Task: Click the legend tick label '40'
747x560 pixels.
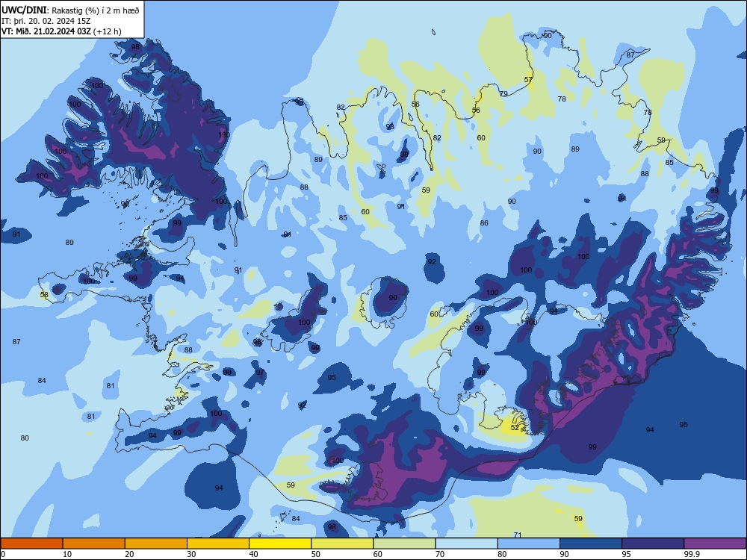Action: click(x=254, y=554)
